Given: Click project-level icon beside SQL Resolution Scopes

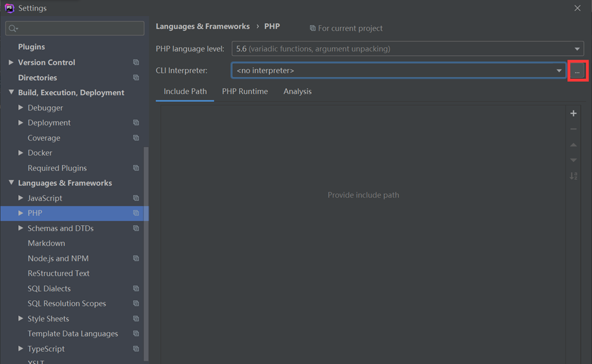Looking at the screenshot, I should 136,303.
